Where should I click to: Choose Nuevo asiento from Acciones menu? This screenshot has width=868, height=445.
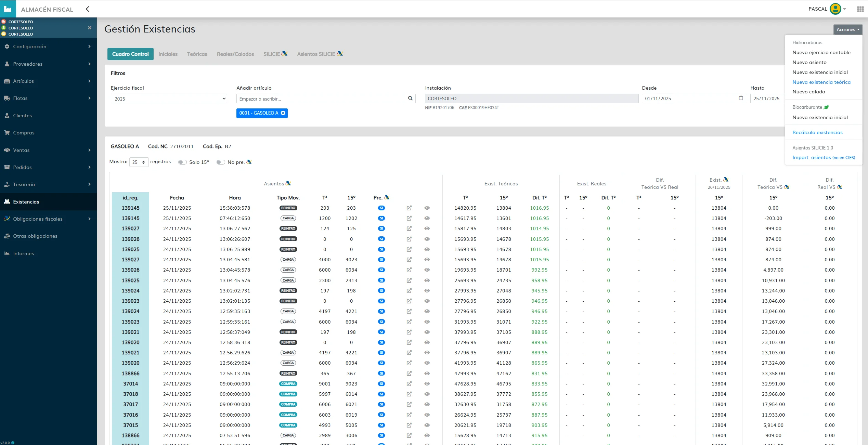click(809, 62)
